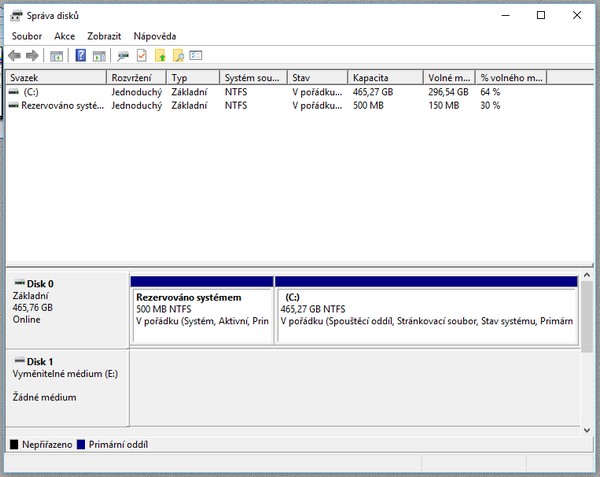
Task: Click the checkmark sheet toolbar icon
Action: [142, 56]
